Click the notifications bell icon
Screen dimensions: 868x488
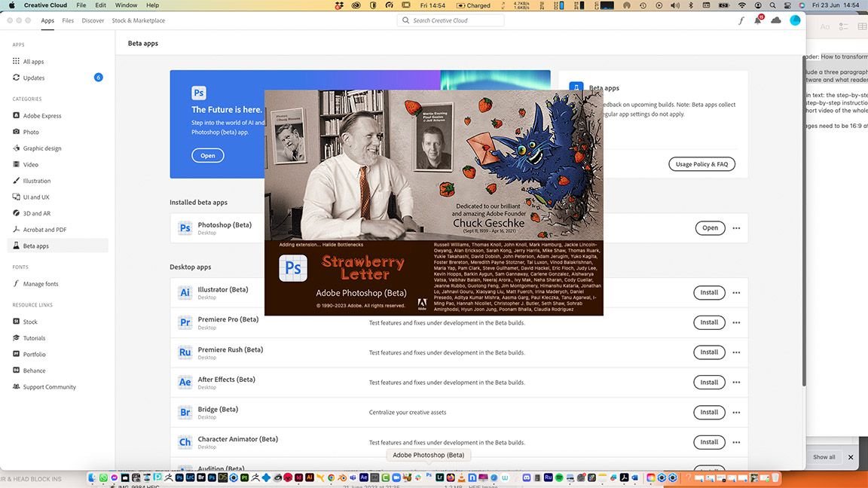point(757,20)
